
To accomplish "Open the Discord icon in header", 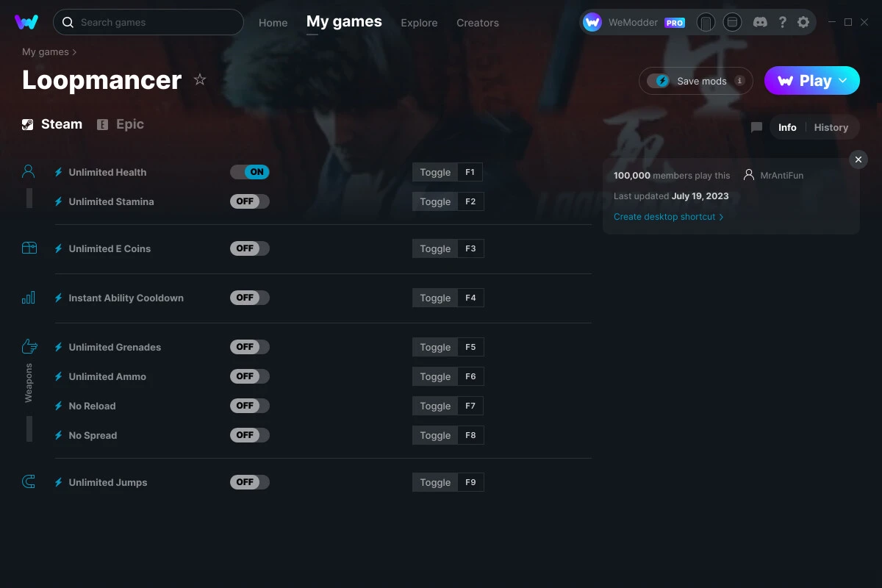I will coord(761,22).
